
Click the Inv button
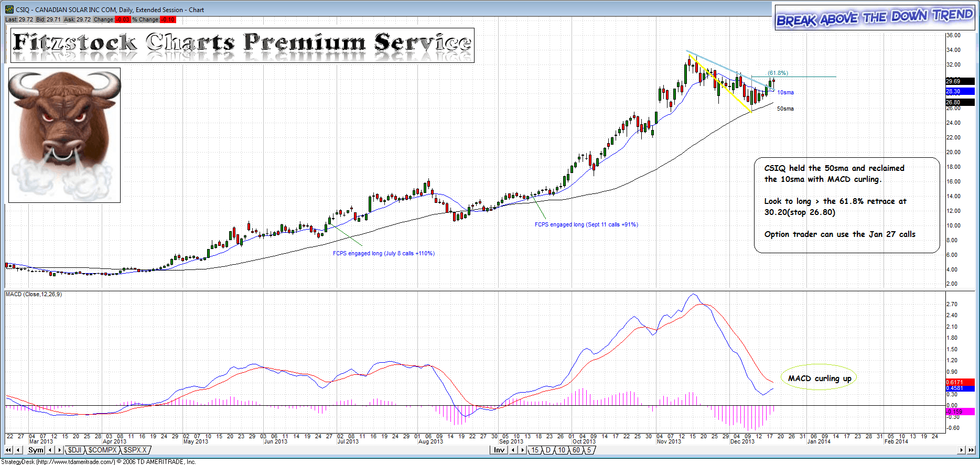tap(499, 450)
